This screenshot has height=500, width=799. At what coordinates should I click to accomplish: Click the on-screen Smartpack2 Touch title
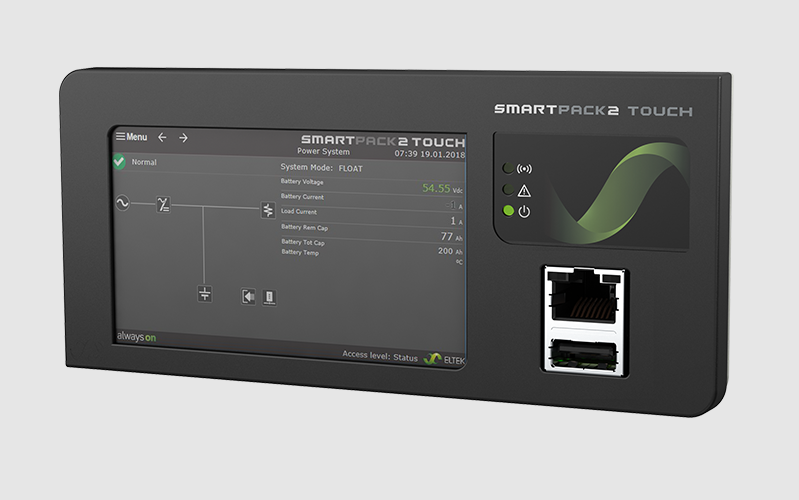coord(383,141)
